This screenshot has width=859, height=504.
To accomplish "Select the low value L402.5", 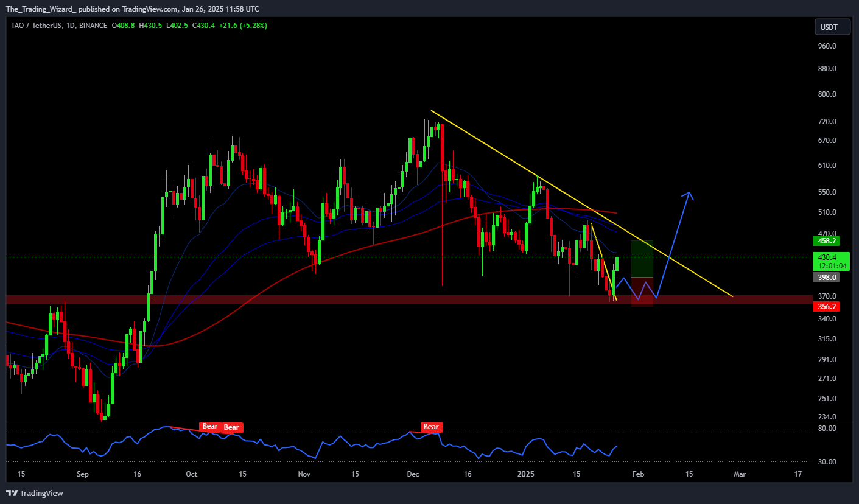I will click(x=177, y=26).
